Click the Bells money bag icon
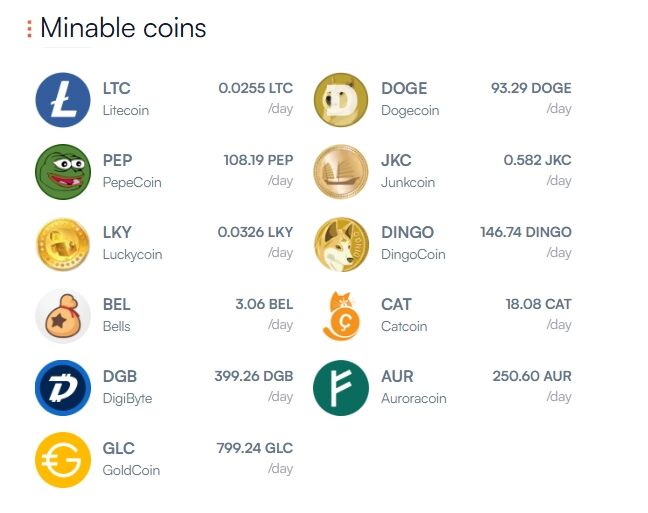 [x=63, y=315]
